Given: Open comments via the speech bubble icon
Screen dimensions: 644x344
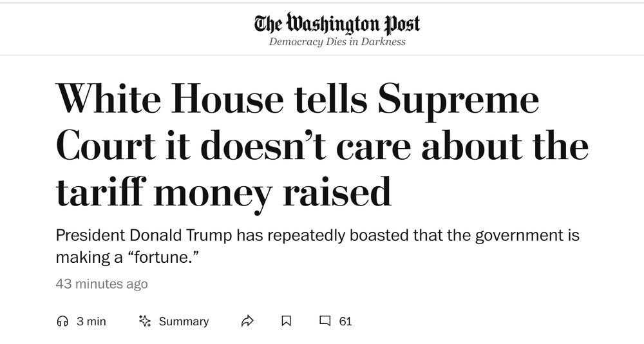Looking at the screenshot, I should (x=326, y=321).
